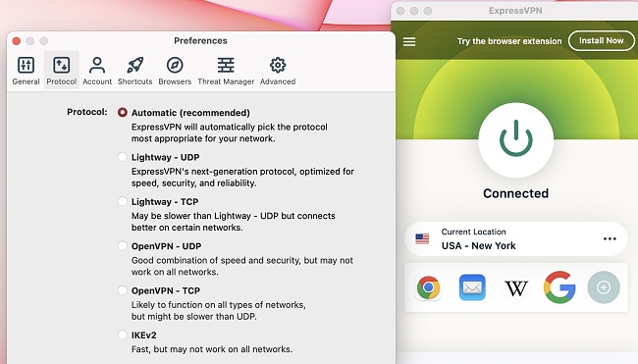Select OpenVPN - UDP protocol radio
The height and width of the screenshot is (364, 638).
[122, 245]
